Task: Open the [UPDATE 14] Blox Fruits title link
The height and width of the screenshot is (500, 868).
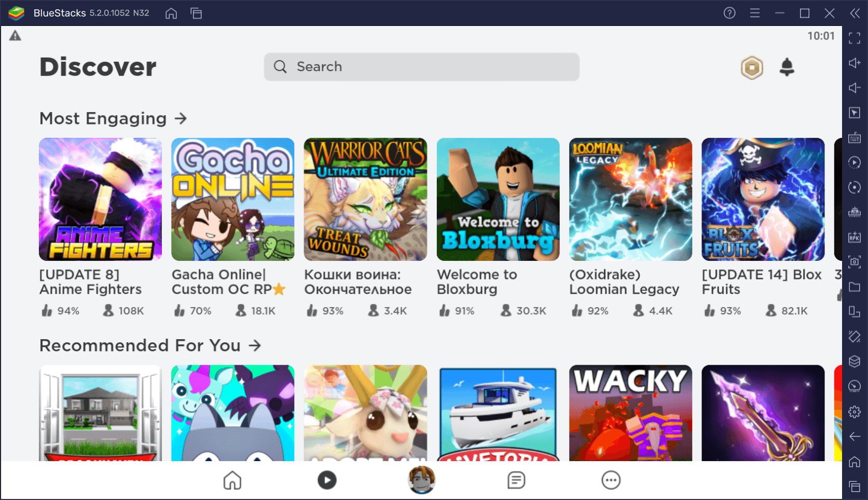Action: click(x=761, y=282)
